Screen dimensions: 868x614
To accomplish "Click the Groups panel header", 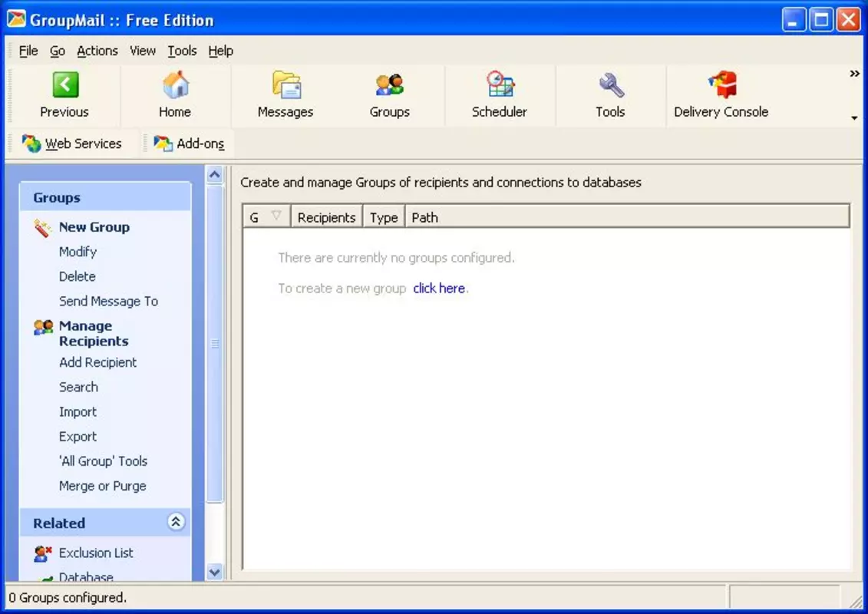I will pyautogui.click(x=105, y=197).
